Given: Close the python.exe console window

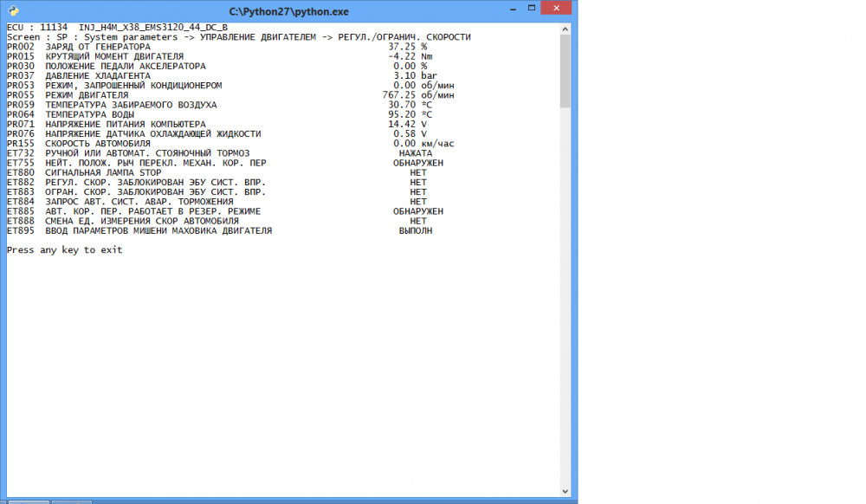Looking at the screenshot, I should tap(556, 9).
